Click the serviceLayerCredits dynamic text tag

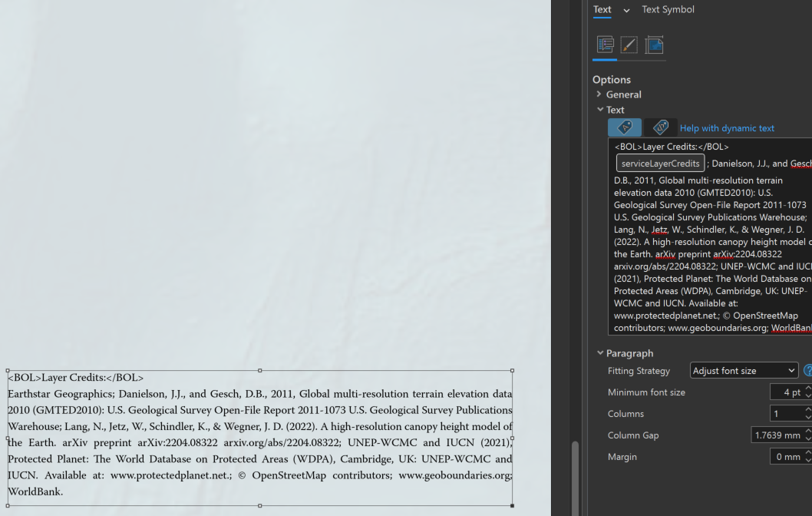pyautogui.click(x=660, y=163)
